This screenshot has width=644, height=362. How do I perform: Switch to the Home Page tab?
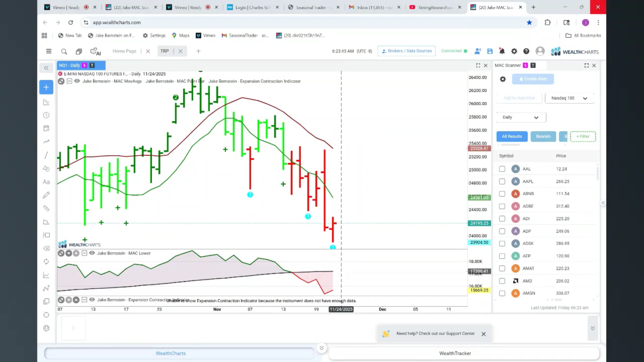(124, 51)
